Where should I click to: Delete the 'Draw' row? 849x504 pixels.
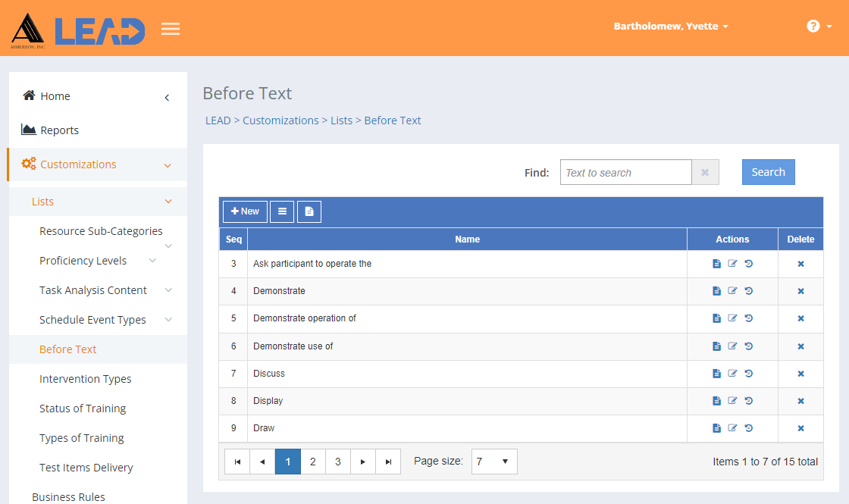pyautogui.click(x=800, y=428)
